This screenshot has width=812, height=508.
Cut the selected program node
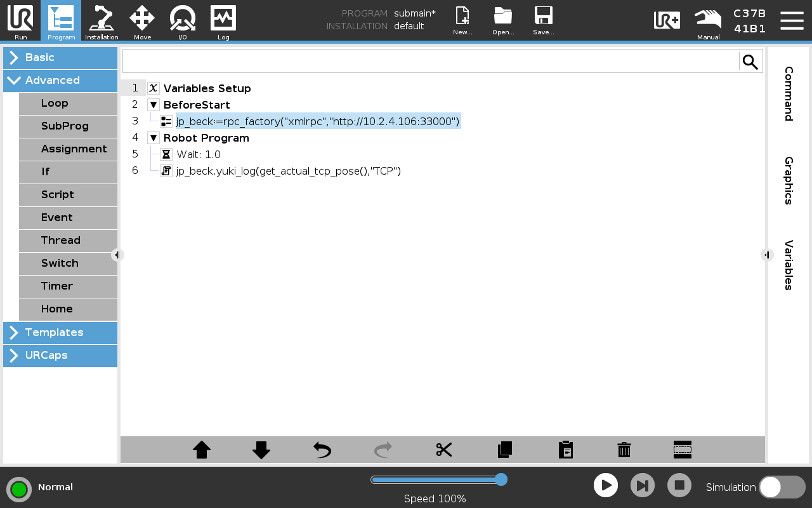[x=443, y=450]
